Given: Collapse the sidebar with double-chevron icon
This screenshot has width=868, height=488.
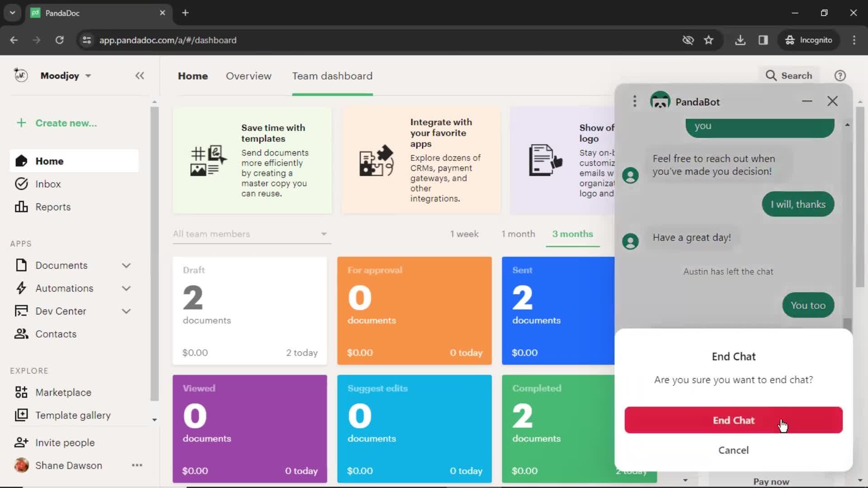Looking at the screenshot, I should point(140,76).
